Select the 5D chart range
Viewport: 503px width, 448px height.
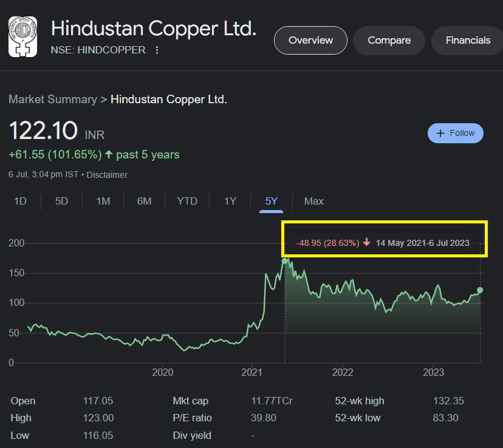61,202
